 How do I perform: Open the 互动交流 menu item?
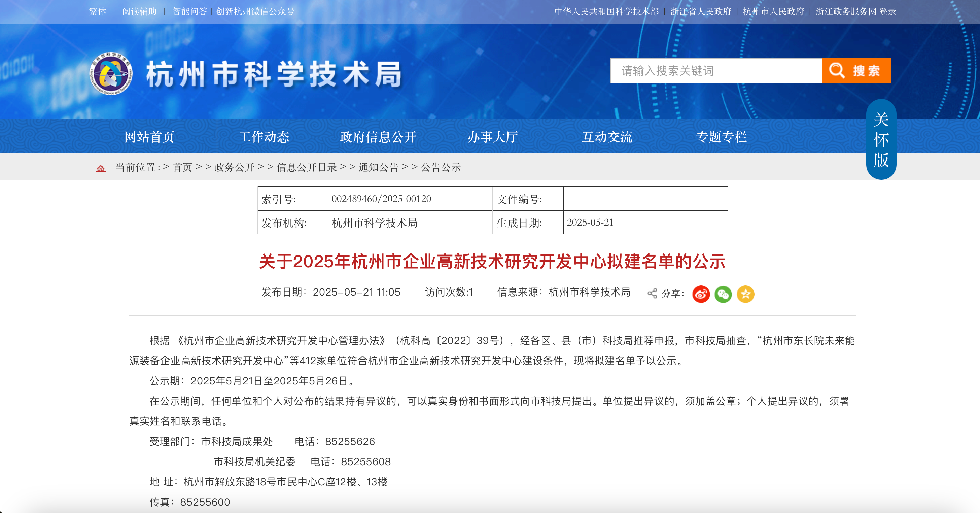(607, 137)
